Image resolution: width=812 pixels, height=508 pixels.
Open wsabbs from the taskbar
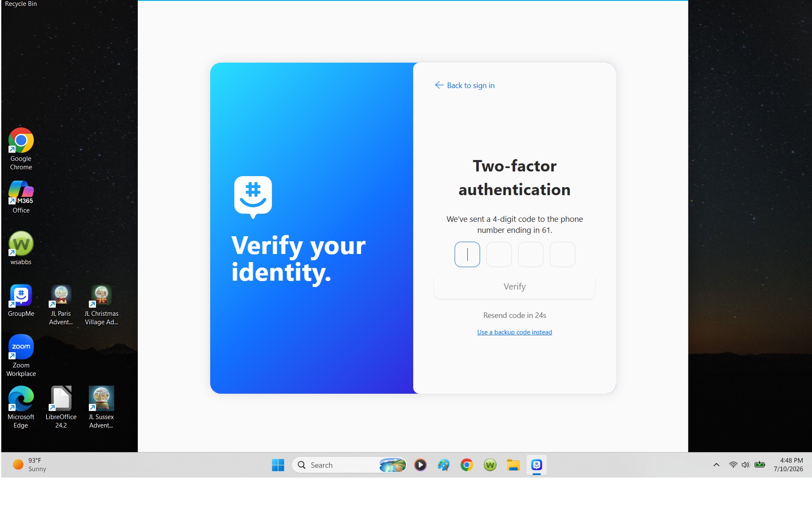490,465
